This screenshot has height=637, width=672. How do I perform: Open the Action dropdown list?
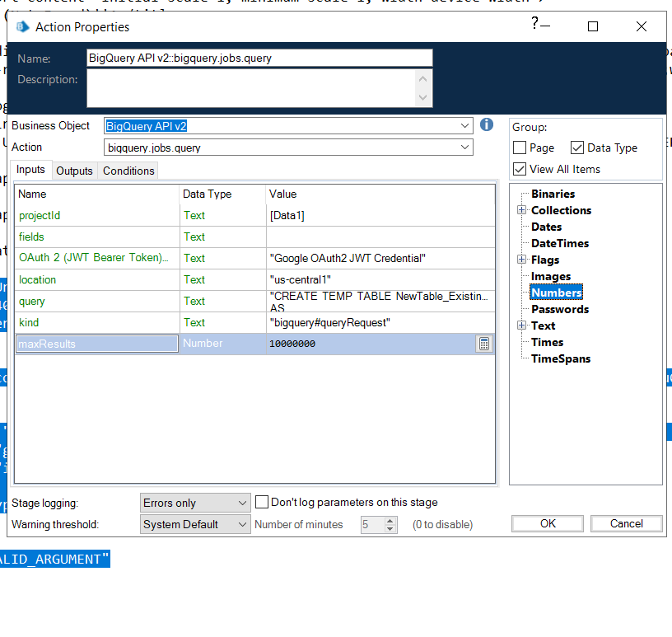466,148
